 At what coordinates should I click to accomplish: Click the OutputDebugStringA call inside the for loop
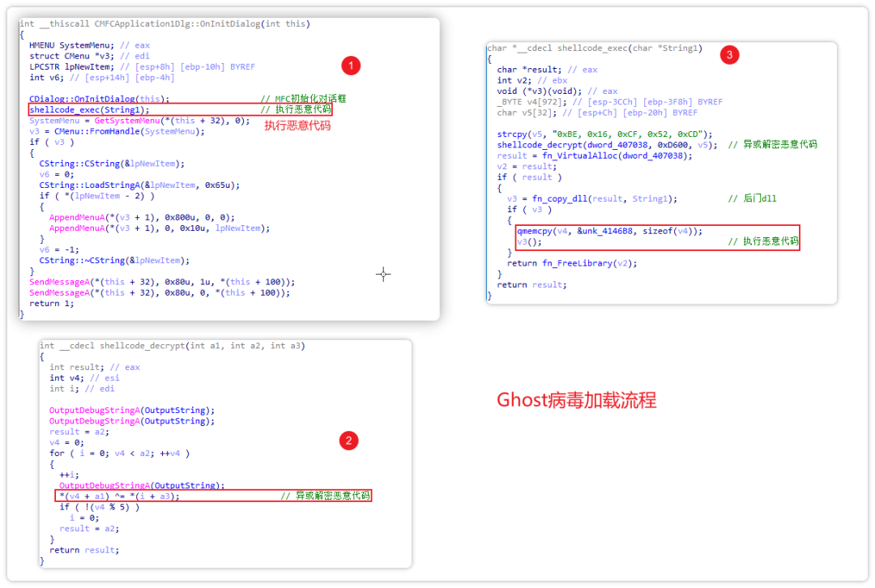pyautogui.click(x=142, y=485)
